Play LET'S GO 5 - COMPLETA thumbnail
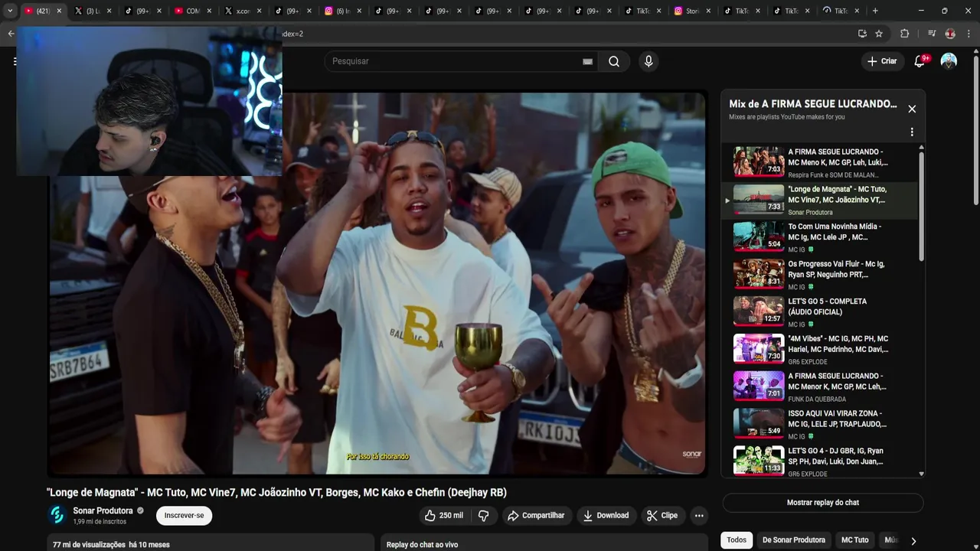Image resolution: width=980 pixels, height=551 pixels. (x=759, y=311)
